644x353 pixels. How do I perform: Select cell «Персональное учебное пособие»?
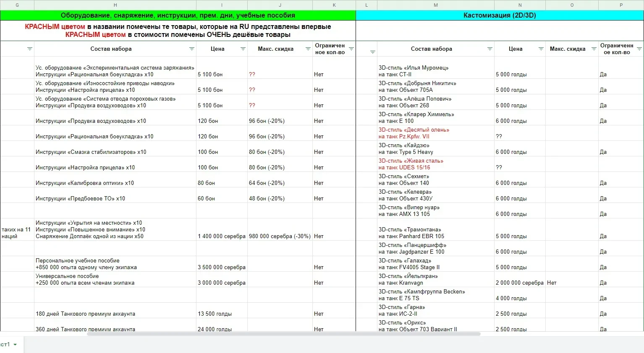[x=115, y=264]
